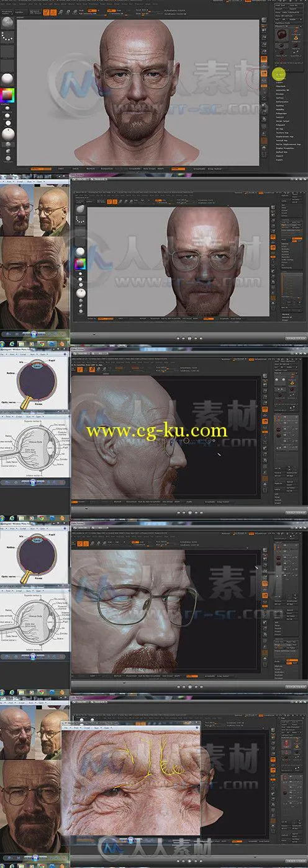The height and width of the screenshot is (868, 308).
Task: Pick color swatch in skin-textured bust ZBrush window
Action: pyautogui.click(x=80, y=264)
